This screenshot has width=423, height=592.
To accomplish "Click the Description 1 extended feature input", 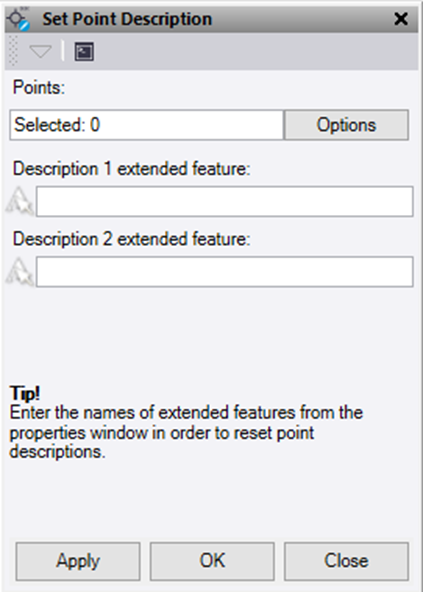I will [x=225, y=201].
